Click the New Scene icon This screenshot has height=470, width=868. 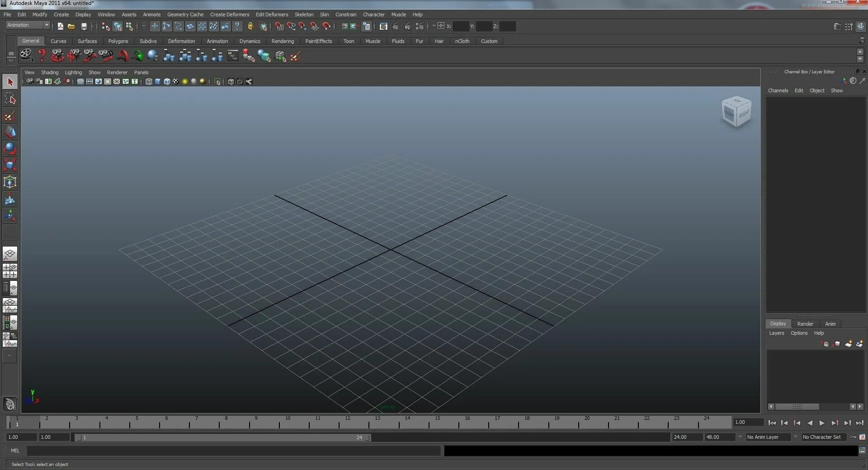click(x=60, y=26)
